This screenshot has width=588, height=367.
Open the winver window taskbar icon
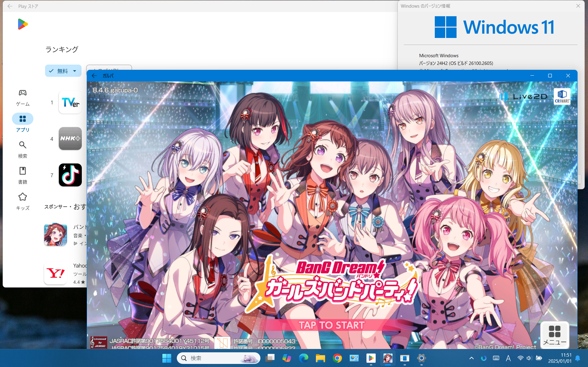coord(405,358)
